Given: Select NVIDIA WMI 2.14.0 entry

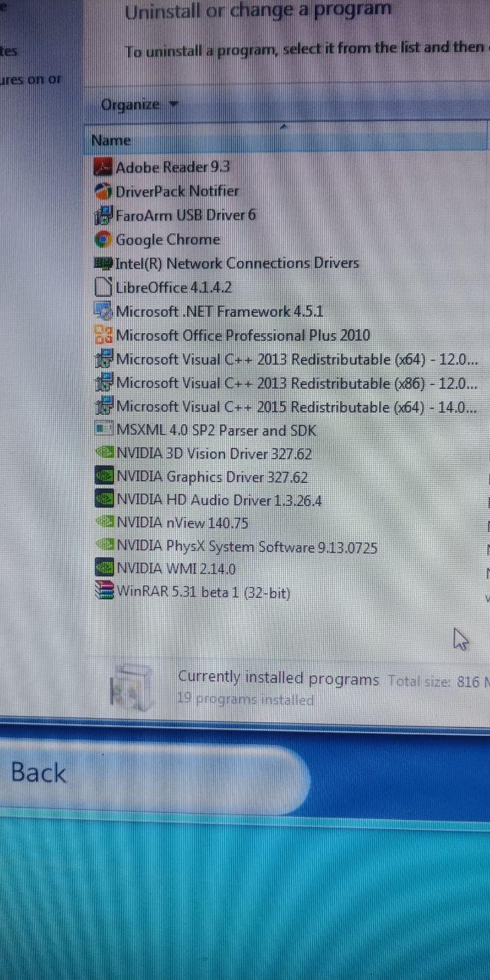Looking at the screenshot, I should [175, 569].
